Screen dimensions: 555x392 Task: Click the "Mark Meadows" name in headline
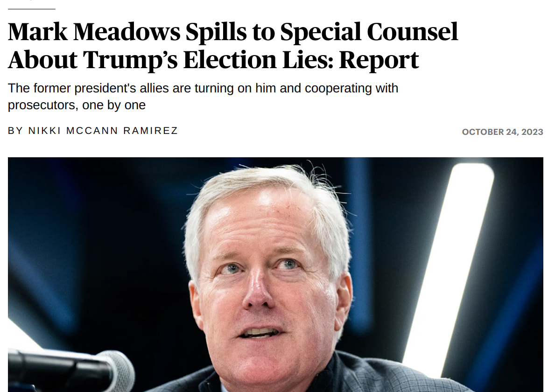[94, 32]
